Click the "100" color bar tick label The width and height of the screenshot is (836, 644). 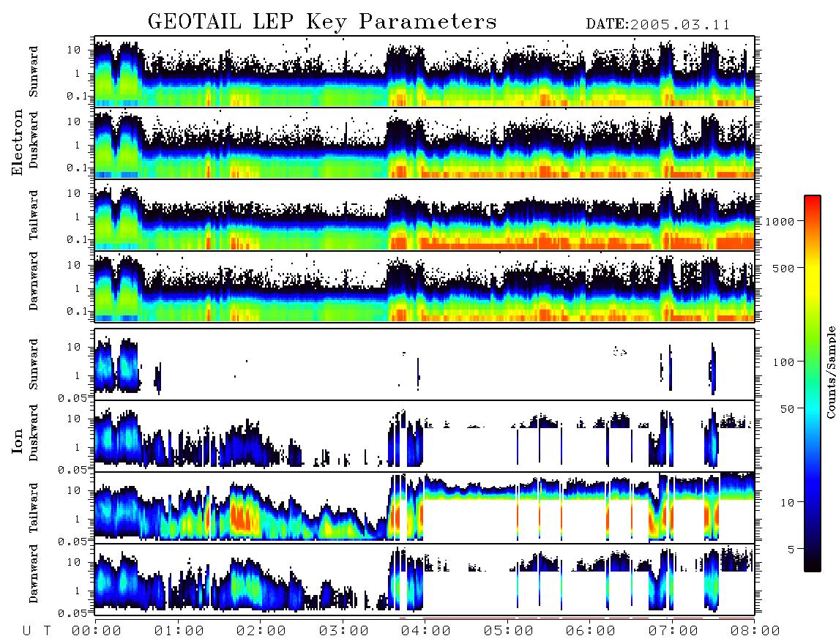pos(784,362)
